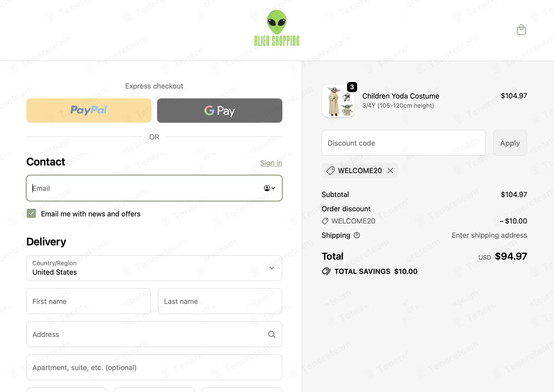Click the Enter shipping address text
This screenshot has height=392, width=554.
(489, 235)
